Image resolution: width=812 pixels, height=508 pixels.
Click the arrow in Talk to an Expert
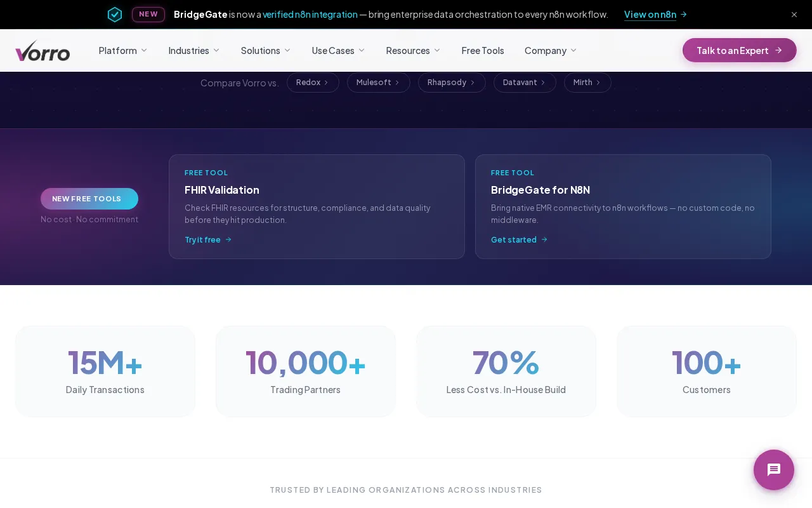pos(778,50)
